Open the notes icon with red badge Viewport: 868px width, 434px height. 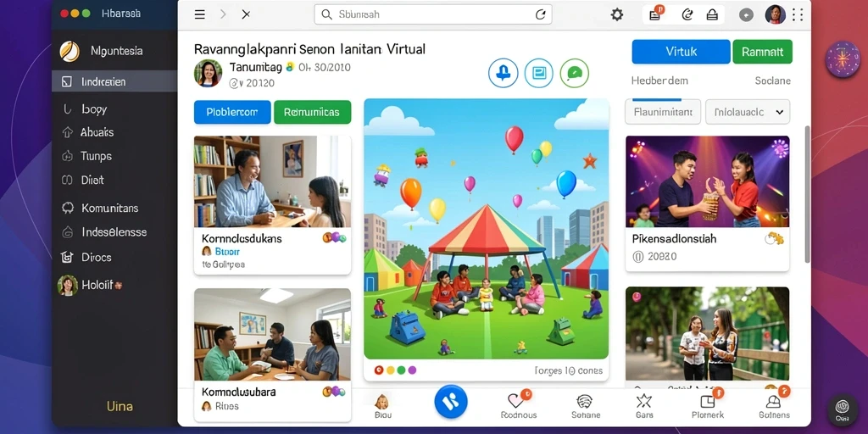click(x=655, y=14)
